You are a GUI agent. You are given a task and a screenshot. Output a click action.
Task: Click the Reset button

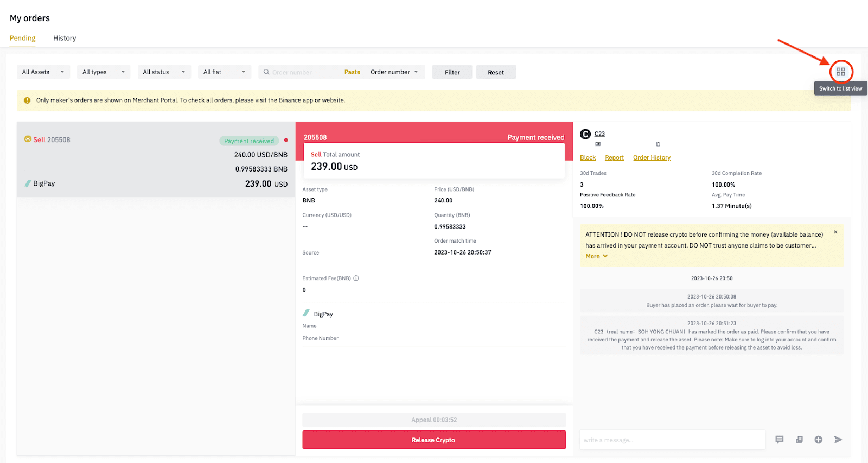tap(496, 72)
